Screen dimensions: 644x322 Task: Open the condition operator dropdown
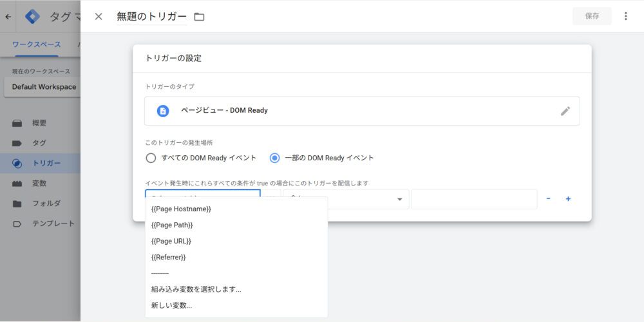346,199
